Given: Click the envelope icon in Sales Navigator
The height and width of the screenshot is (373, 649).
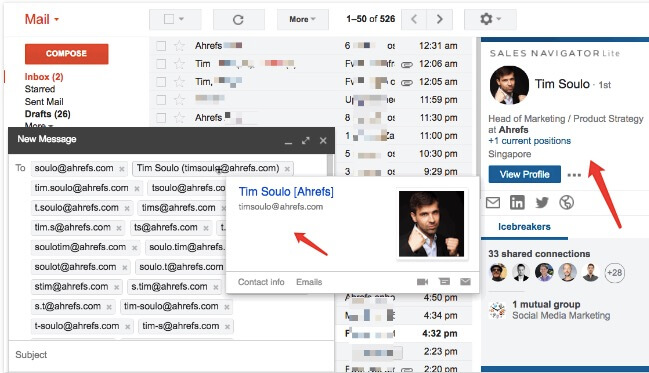Looking at the screenshot, I should tap(493, 202).
